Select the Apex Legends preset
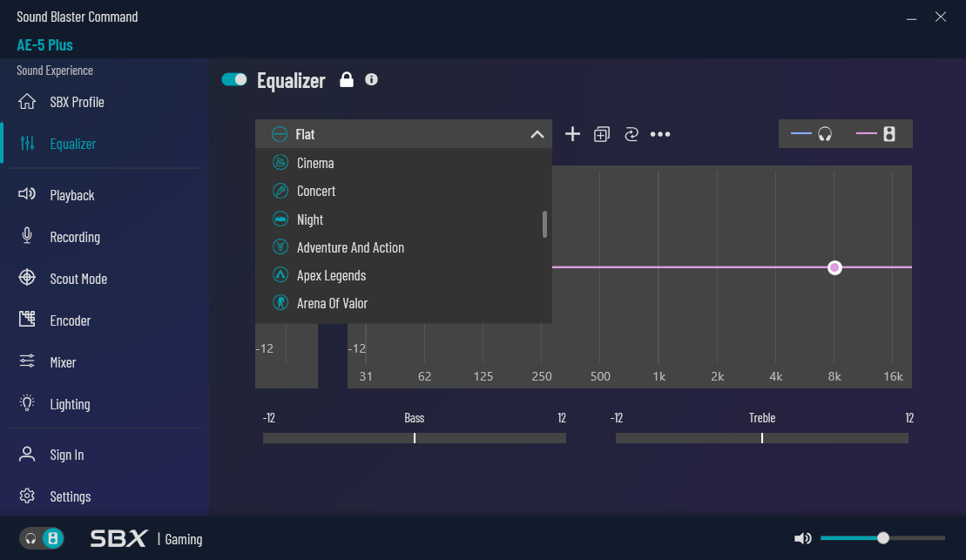 pos(403,274)
